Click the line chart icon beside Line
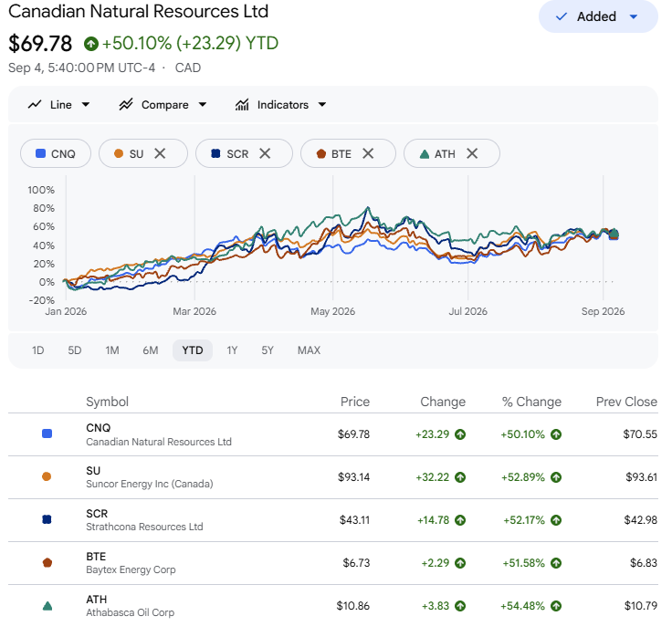 pos(35,105)
